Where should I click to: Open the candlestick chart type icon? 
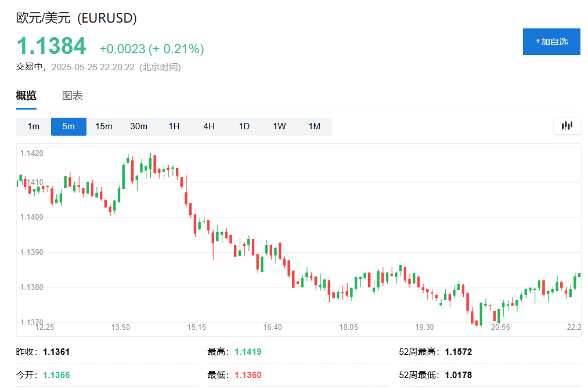567,126
